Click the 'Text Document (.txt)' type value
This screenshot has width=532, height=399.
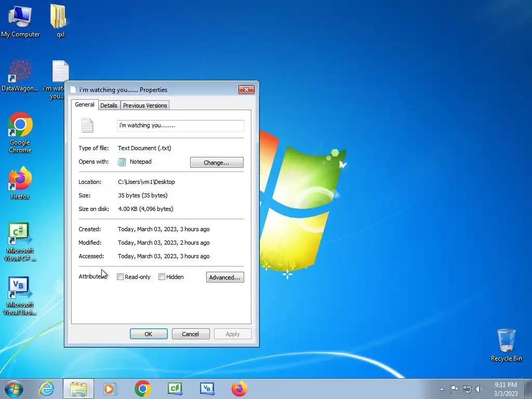pyautogui.click(x=144, y=148)
